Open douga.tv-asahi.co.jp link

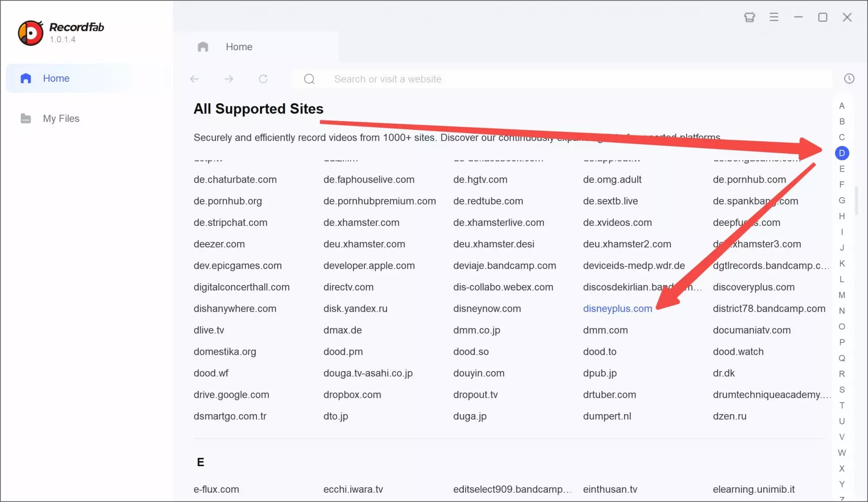coord(368,373)
